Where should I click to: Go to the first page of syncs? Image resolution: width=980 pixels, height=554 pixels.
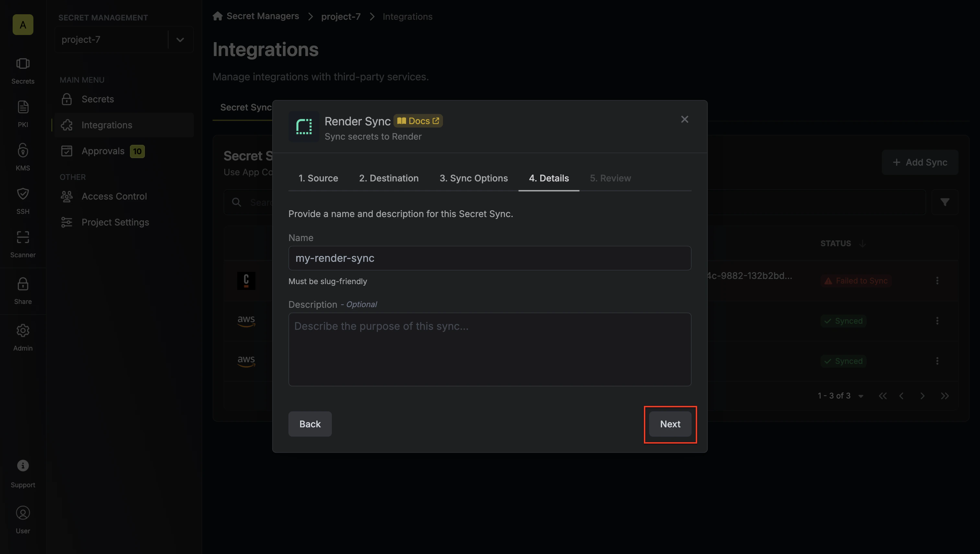click(882, 396)
